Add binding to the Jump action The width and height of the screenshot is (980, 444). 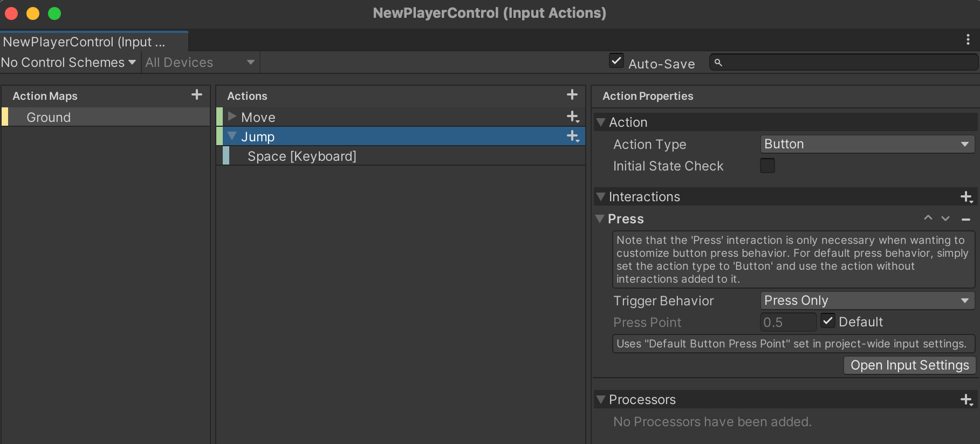573,136
